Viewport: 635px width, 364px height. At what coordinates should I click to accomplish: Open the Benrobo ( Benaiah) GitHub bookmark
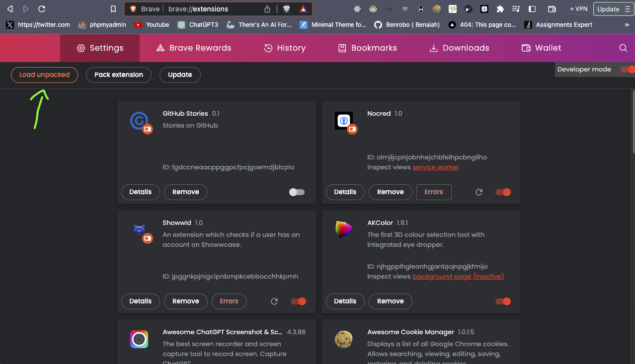[x=406, y=24]
